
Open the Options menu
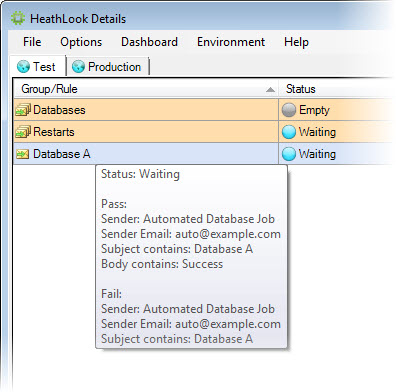pos(81,42)
